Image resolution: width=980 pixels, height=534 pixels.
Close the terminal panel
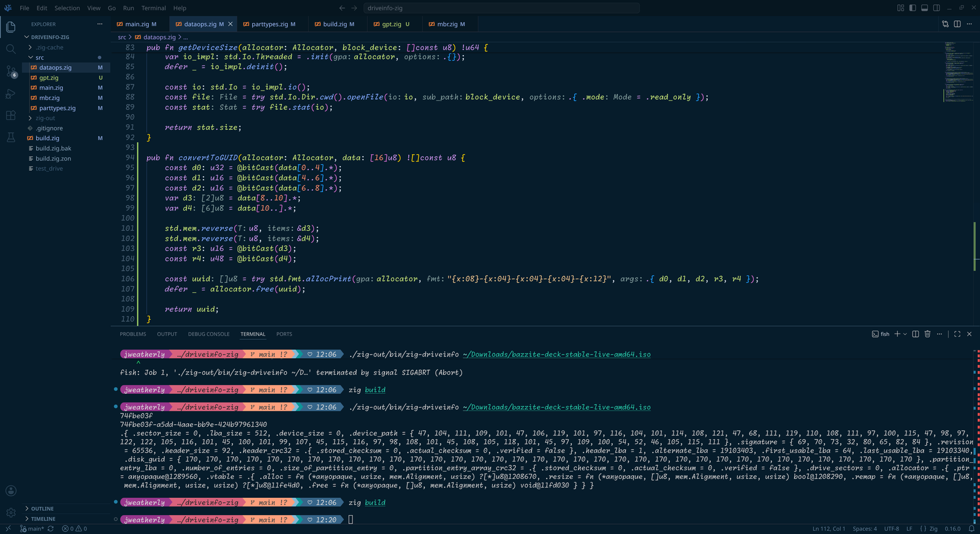(969, 334)
